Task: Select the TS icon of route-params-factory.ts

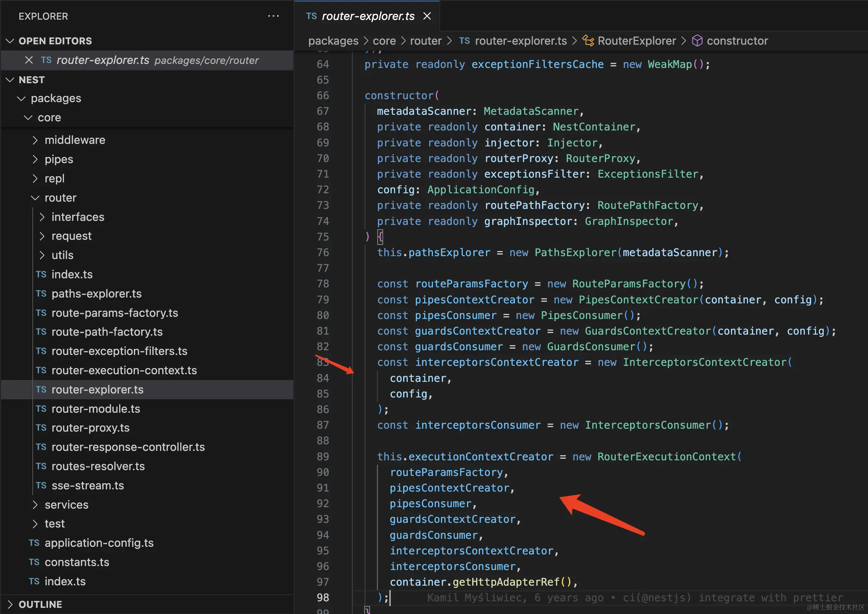Action: click(41, 313)
